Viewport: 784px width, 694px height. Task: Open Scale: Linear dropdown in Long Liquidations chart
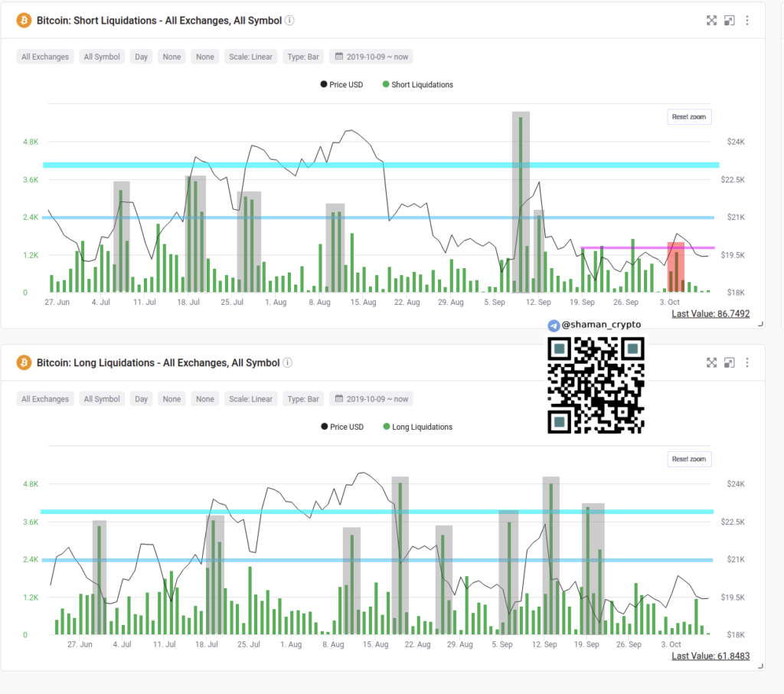coord(250,399)
